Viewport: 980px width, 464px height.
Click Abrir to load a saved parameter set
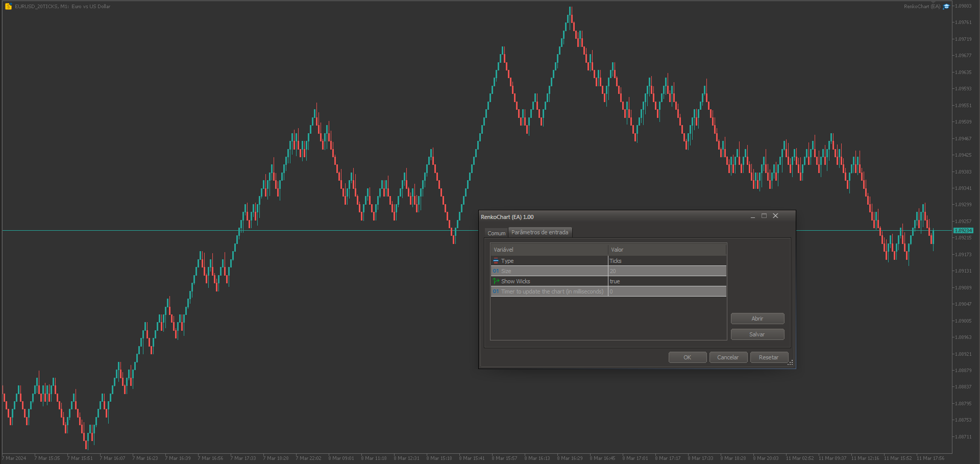coord(757,318)
